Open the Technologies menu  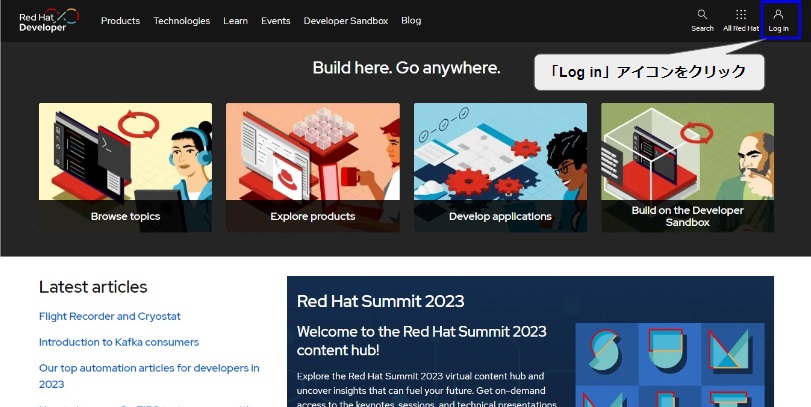182,21
